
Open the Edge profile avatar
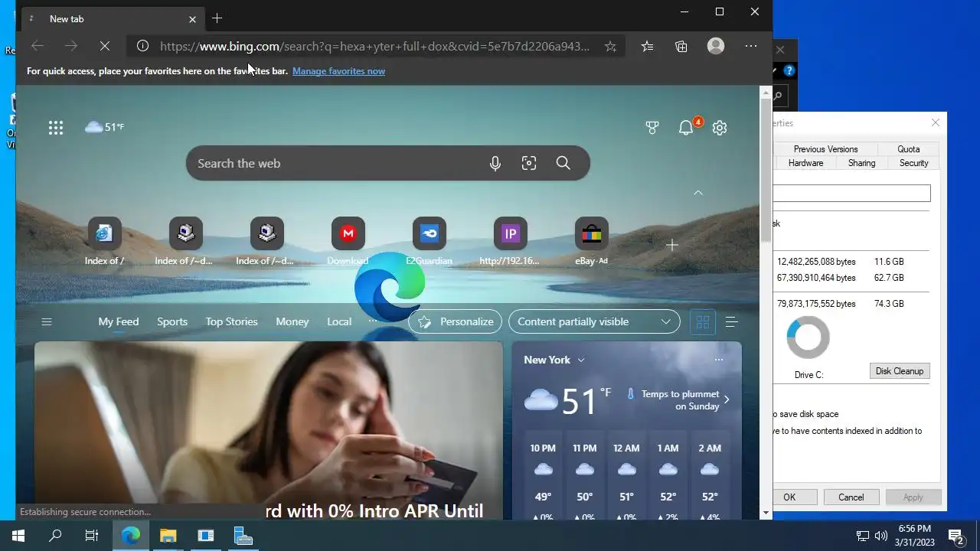[x=716, y=46]
